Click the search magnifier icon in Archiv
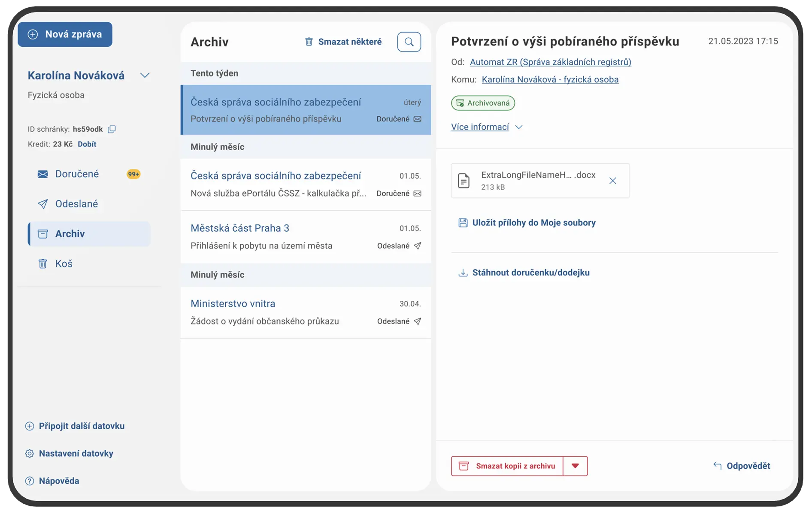 409,42
